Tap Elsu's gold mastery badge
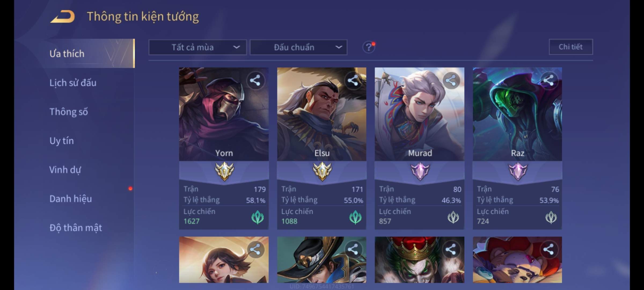Viewport: 644px width, 290px height. point(322,171)
